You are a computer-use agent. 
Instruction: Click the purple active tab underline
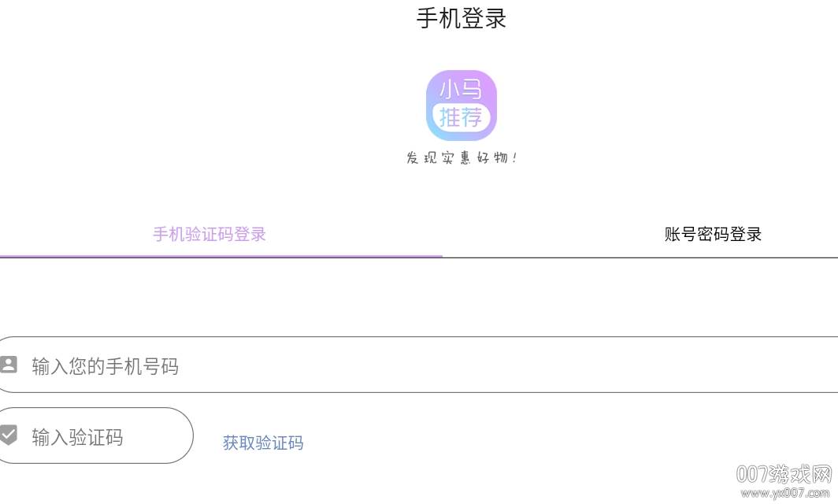[x=221, y=256]
